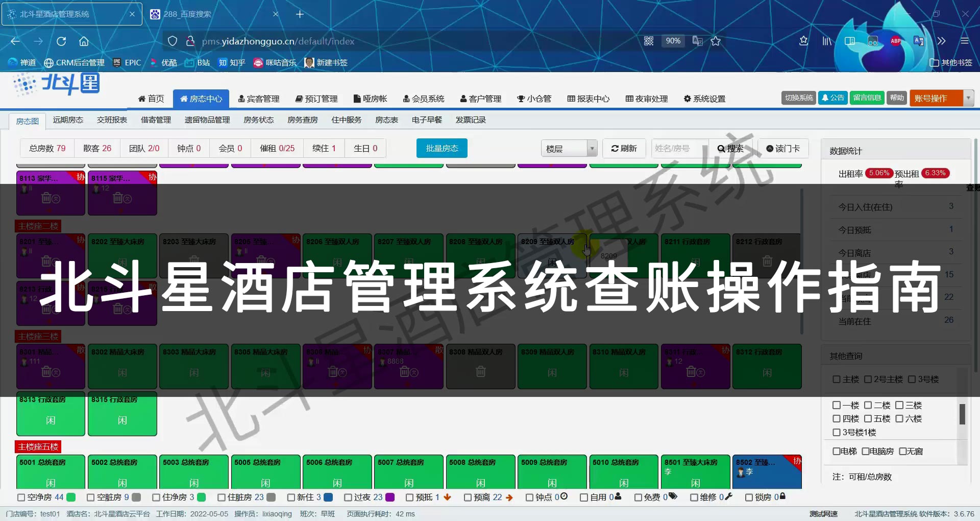Toggle the 住脏房 checkbox
Image resolution: width=980 pixels, height=521 pixels.
tap(221, 497)
